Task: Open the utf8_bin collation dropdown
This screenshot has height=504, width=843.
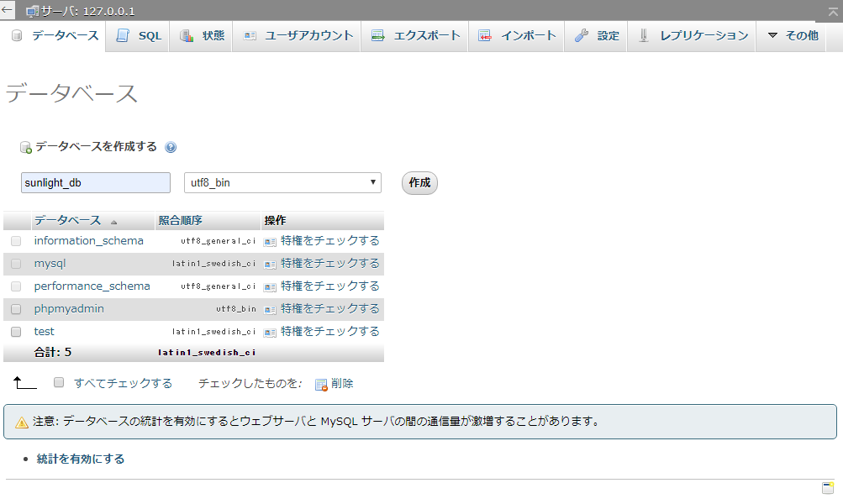Action: tap(282, 182)
